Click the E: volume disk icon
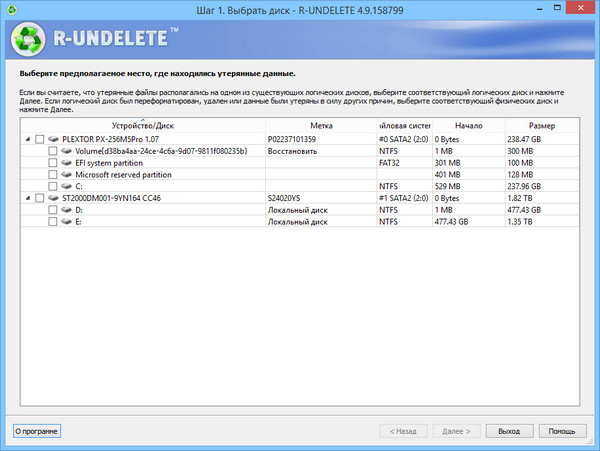 66,221
